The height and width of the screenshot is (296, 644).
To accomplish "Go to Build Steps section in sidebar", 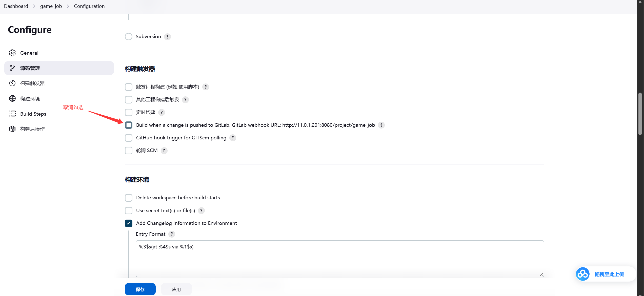I will tap(59, 114).
